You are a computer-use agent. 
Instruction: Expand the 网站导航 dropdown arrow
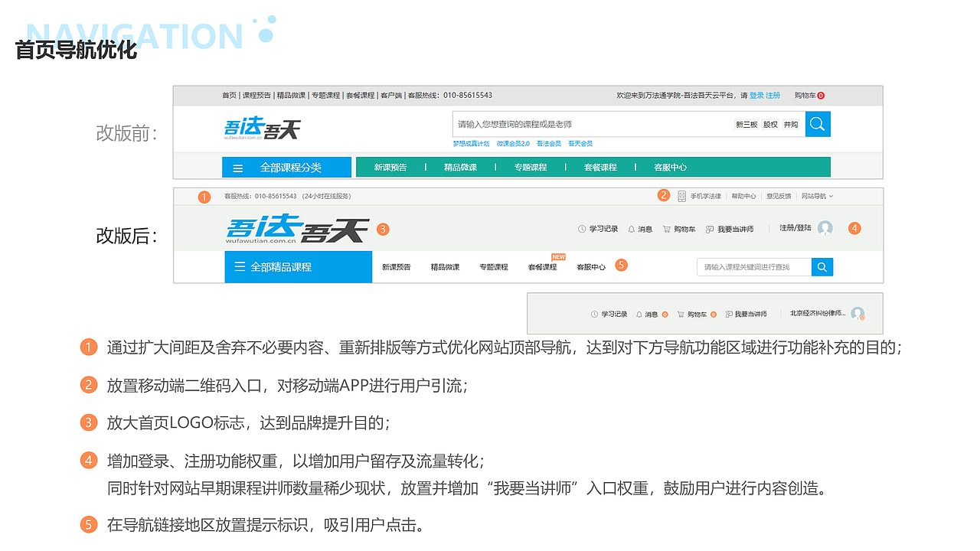click(x=831, y=197)
